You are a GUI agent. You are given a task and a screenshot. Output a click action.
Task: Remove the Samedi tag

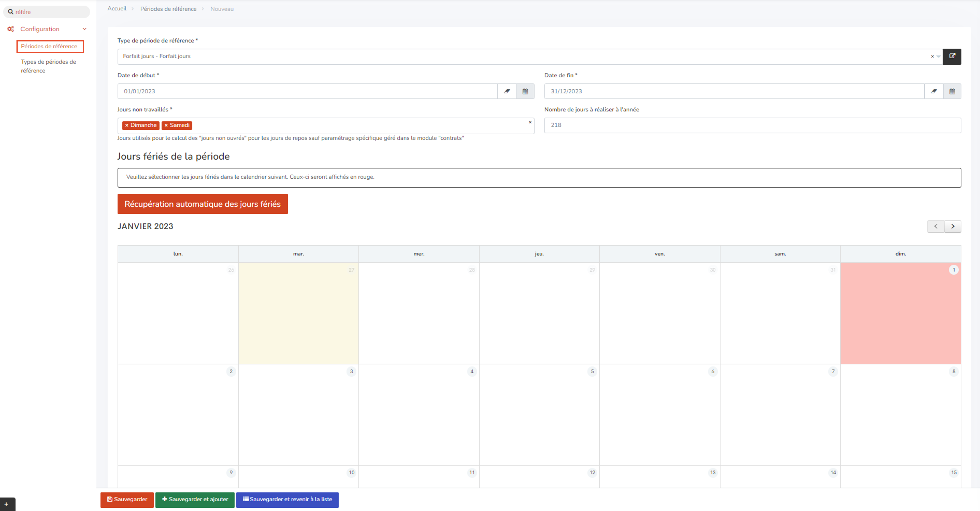(x=166, y=125)
